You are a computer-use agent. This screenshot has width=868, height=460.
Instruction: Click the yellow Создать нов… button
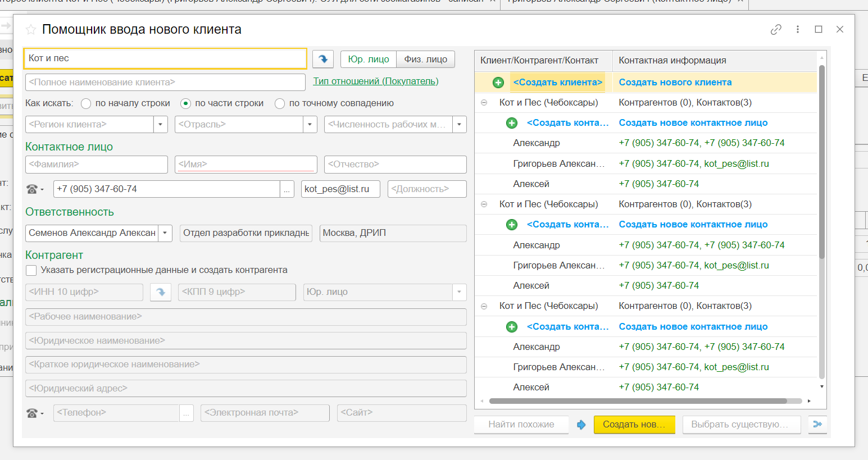point(634,425)
